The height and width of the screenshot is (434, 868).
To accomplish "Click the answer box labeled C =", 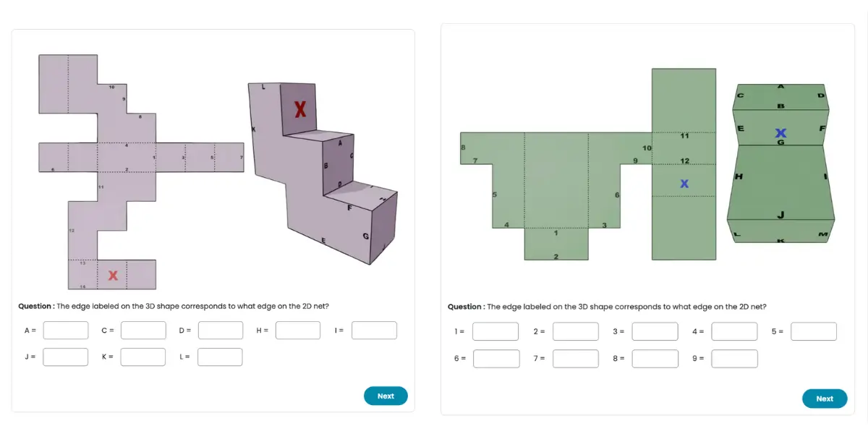I will coord(143,331).
